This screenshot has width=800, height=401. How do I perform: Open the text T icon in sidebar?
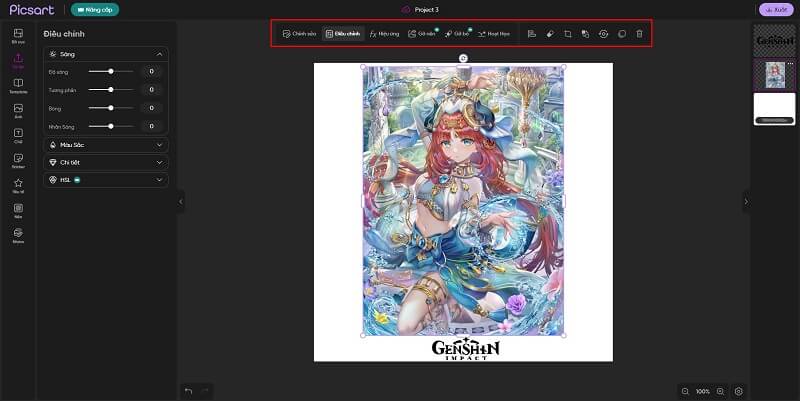point(18,136)
